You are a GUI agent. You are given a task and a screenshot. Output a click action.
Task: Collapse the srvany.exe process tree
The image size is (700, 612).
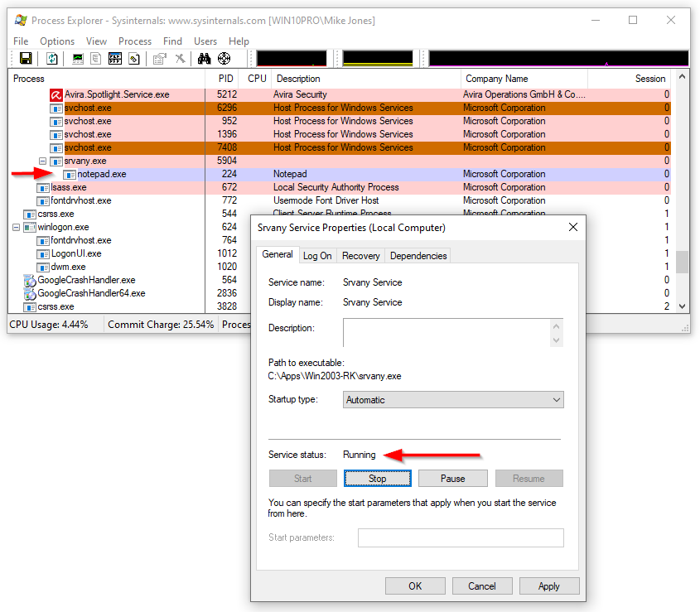coord(43,161)
